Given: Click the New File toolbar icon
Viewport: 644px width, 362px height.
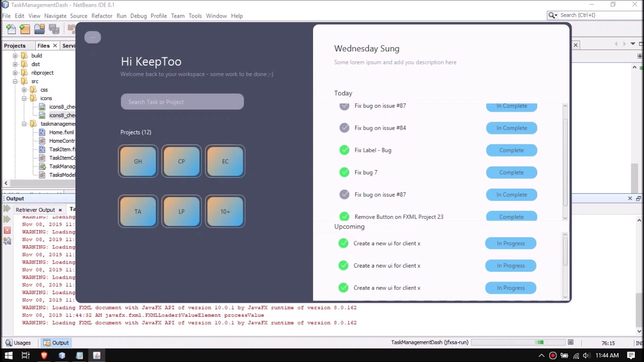Looking at the screenshot, I should click(11, 29).
